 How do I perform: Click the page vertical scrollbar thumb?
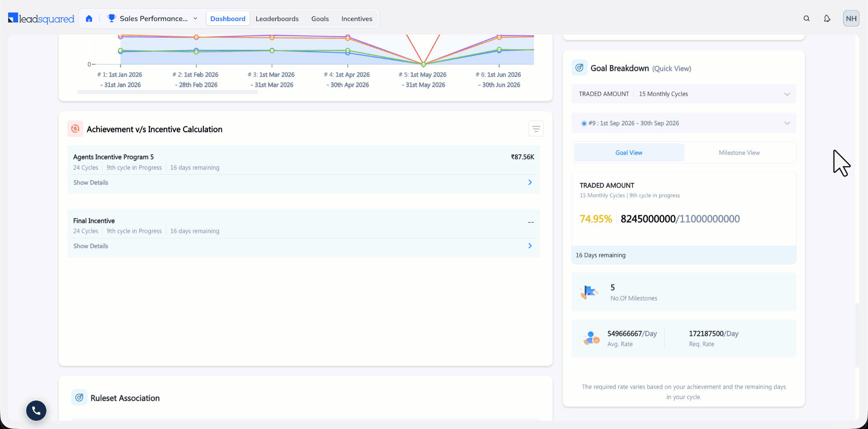[857, 335]
